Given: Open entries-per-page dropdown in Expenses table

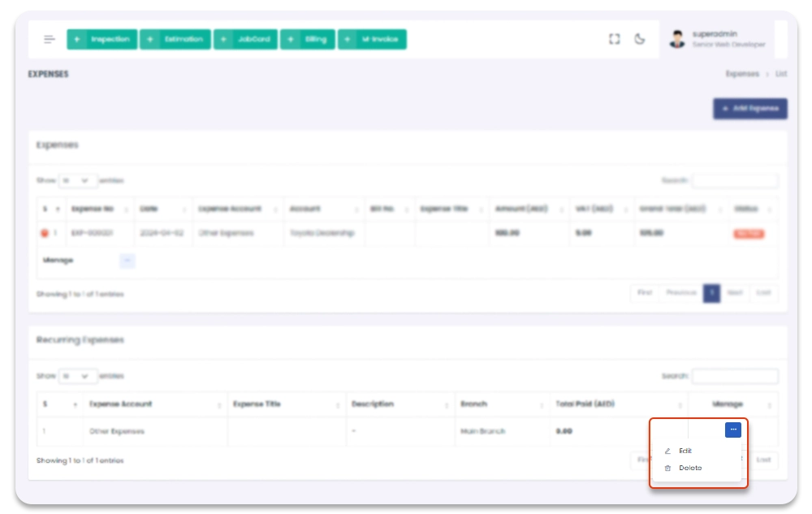Looking at the screenshot, I should tap(78, 180).
